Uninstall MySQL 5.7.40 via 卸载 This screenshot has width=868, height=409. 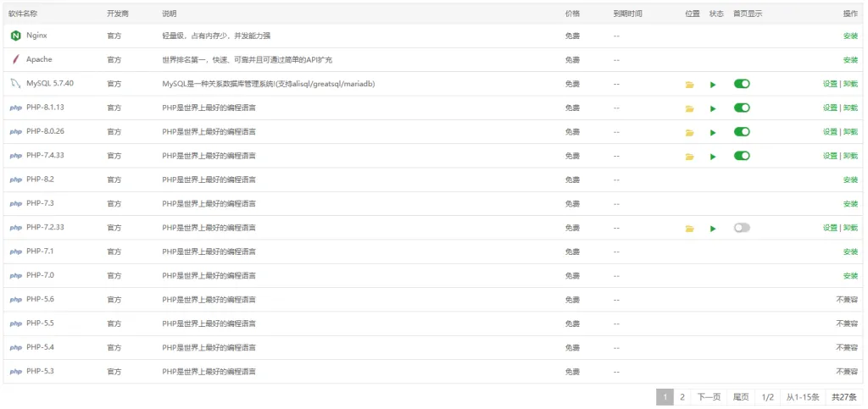[850, 84]
